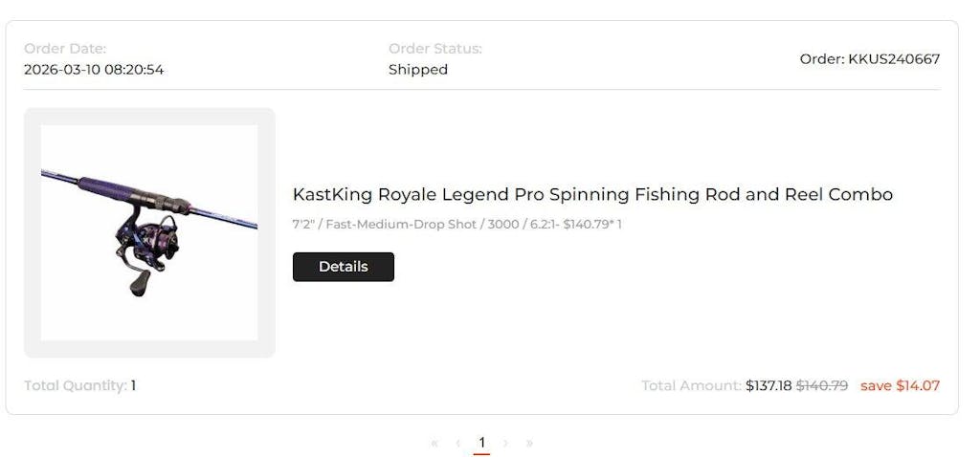
Task: Open the Details button
Action: point(343,267)
